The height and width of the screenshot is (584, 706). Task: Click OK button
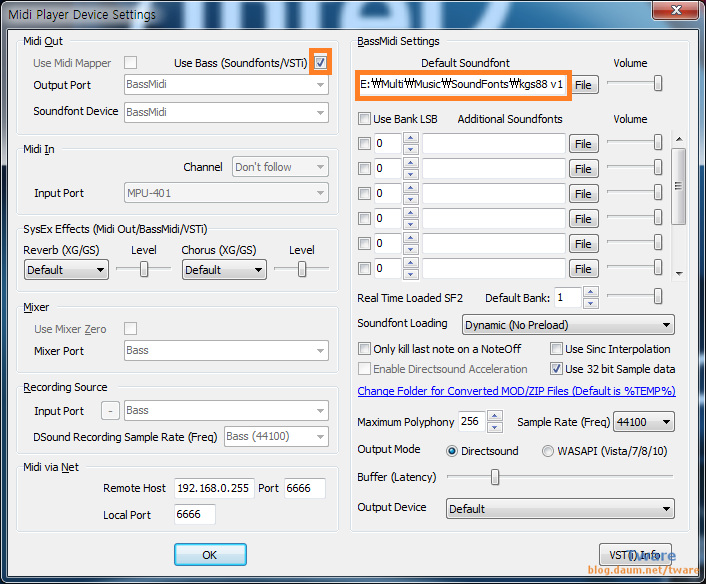tap(210, 554)
